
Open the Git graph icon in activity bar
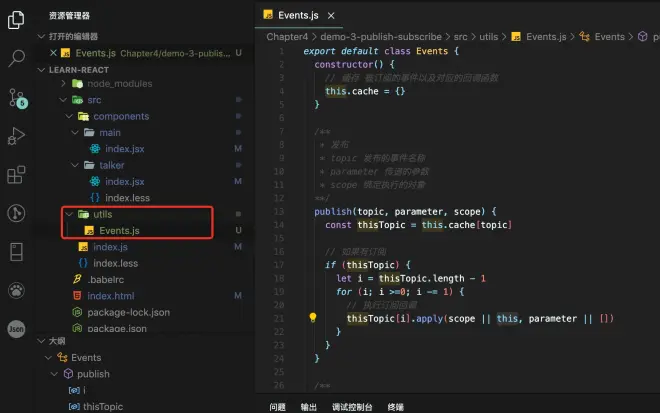tap(16, 213)
